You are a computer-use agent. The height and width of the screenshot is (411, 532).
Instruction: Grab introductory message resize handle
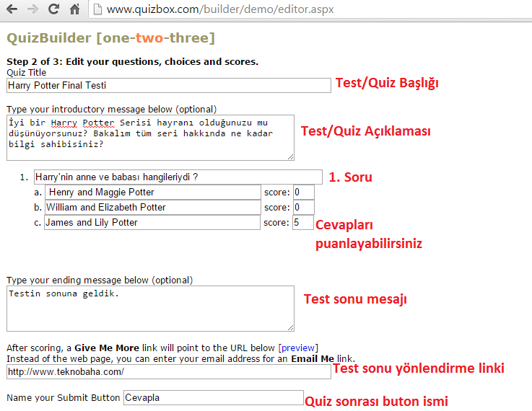[x=290, y=156]
